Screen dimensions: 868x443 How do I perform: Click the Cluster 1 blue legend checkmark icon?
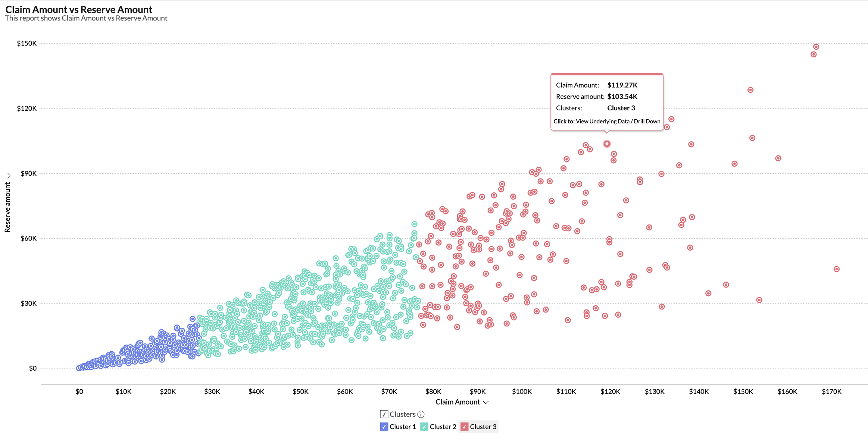384,427
